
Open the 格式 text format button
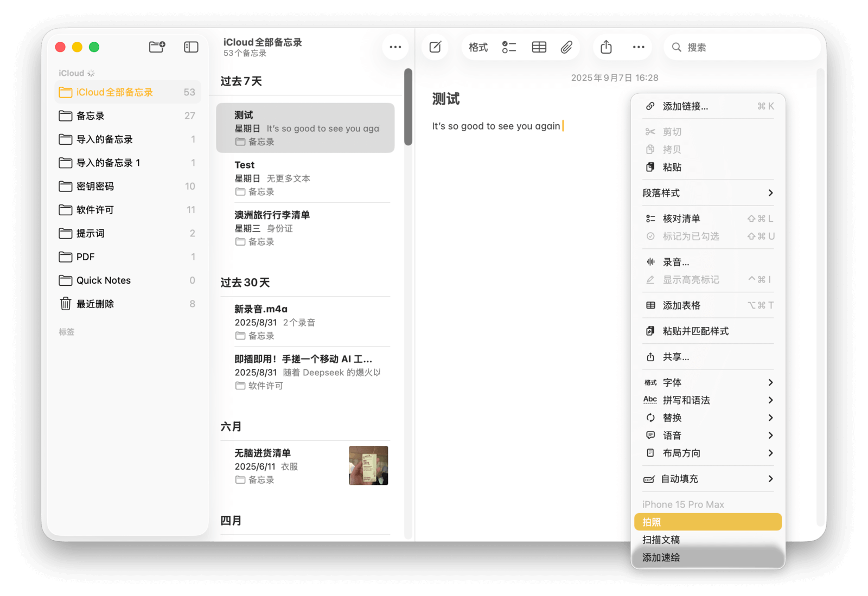pos(478,47)
